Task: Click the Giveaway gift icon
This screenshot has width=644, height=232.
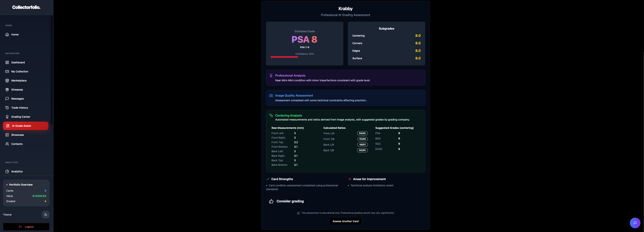Action: click(7, 89)
